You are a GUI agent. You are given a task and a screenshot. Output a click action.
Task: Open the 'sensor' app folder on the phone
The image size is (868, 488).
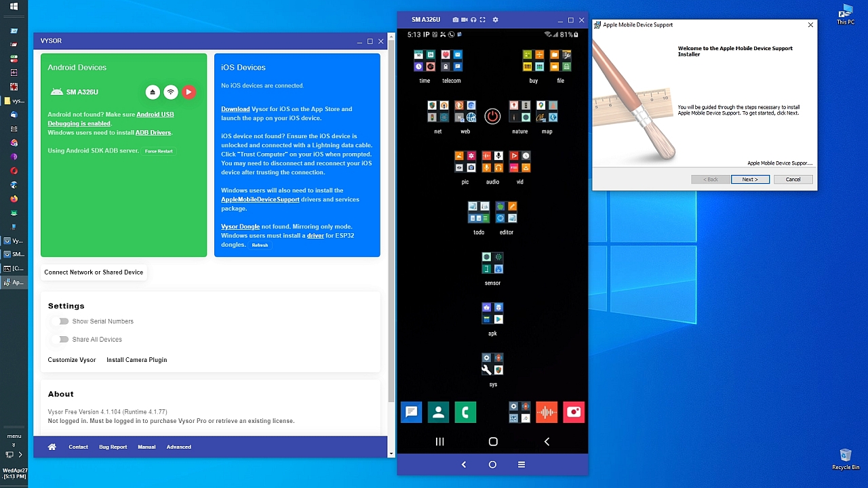492,268
